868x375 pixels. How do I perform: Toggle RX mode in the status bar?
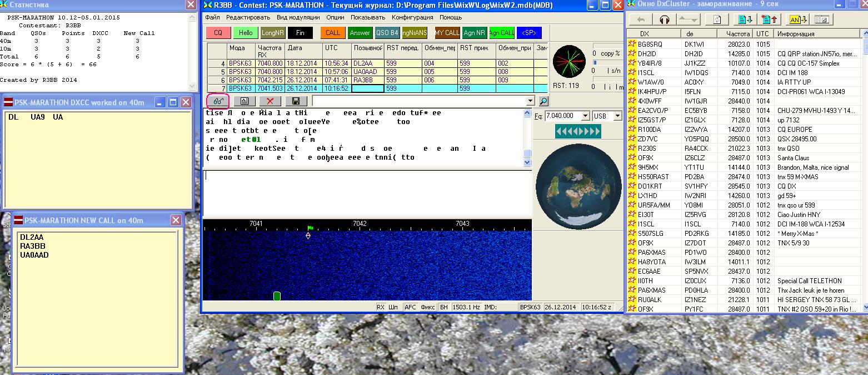[381, 307]
